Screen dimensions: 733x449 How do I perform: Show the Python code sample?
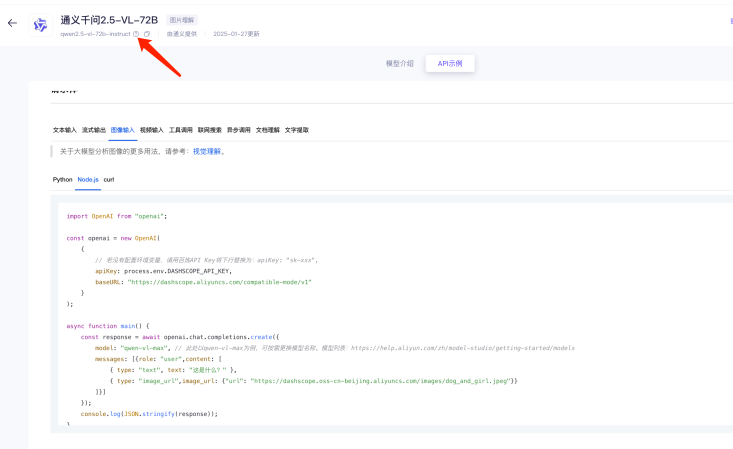tap(62, 179)
